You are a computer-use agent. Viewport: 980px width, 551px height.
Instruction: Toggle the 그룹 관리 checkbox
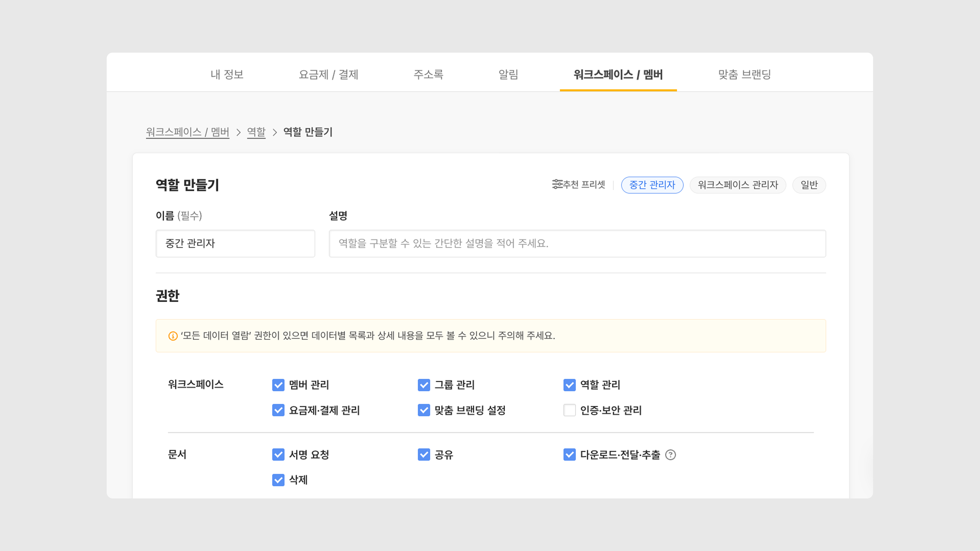[424, 385]
